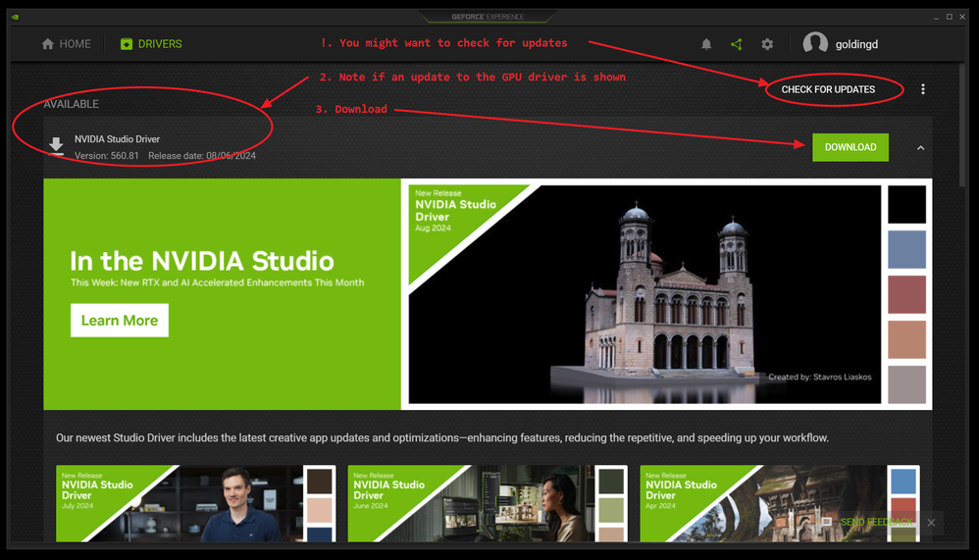Open the July 2024 Studio Driver thumbnail
Screen dimensions: 979x560
tap(195, 503)
